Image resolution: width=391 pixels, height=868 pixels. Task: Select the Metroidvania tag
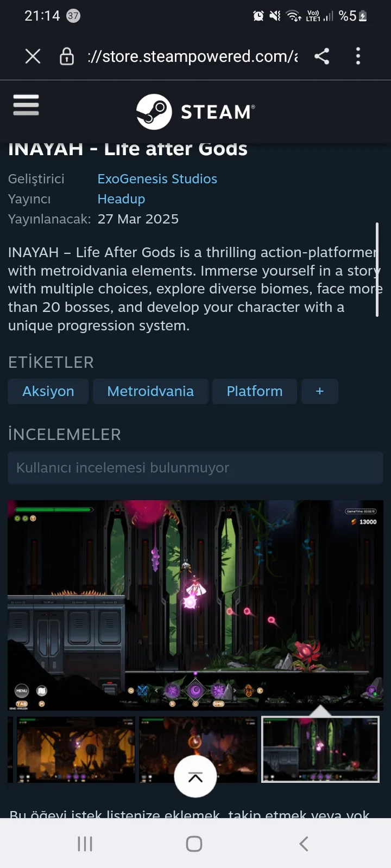[x=150, y=391]
